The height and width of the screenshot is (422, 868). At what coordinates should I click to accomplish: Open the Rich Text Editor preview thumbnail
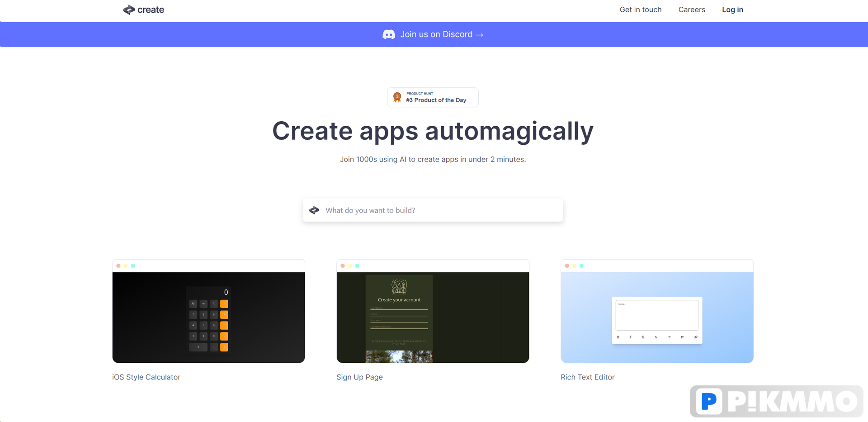(657, 311)
